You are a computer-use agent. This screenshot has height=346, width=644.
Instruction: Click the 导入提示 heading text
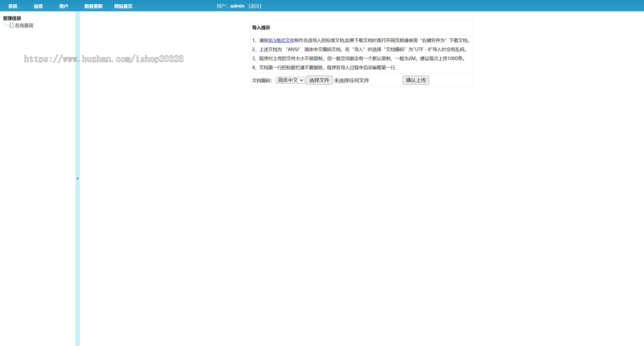(261, 27)
